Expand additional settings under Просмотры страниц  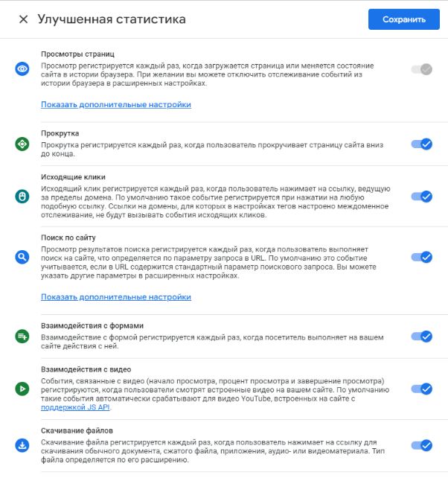pos(116,104)
